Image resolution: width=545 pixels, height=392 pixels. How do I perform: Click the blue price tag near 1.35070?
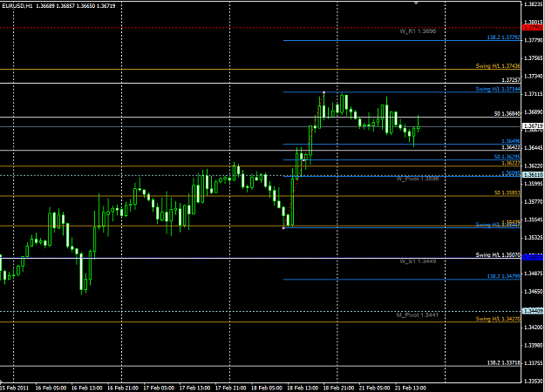coord(533,257)
